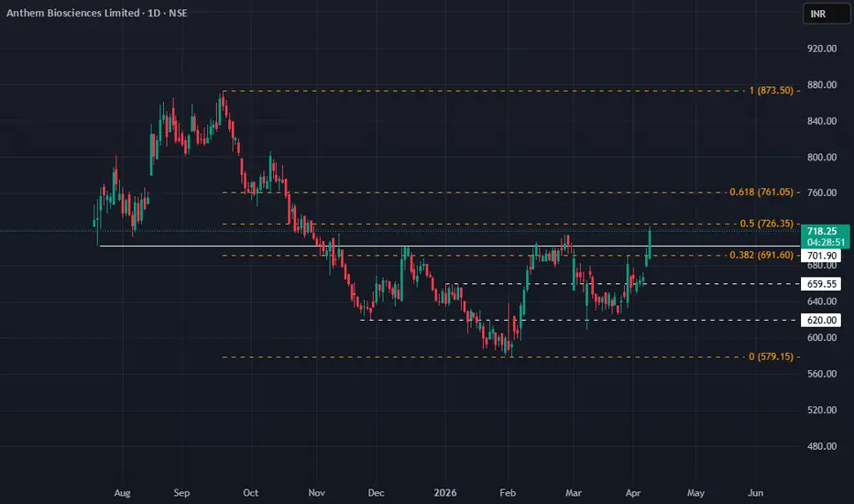Click the 920.00 price axis label
This screenshot has height=504, width=854.
(821, 49)
